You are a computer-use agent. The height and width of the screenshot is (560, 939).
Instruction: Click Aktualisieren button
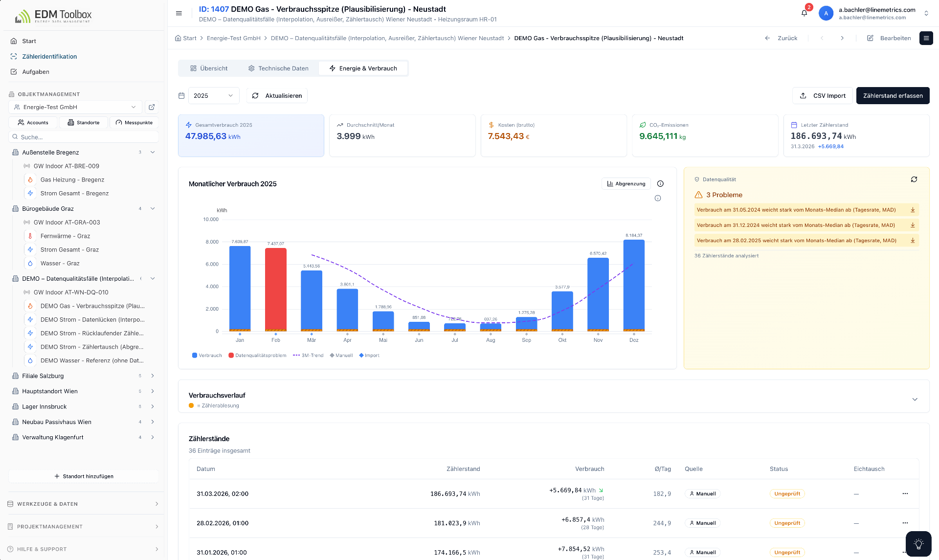coord(277,96)
